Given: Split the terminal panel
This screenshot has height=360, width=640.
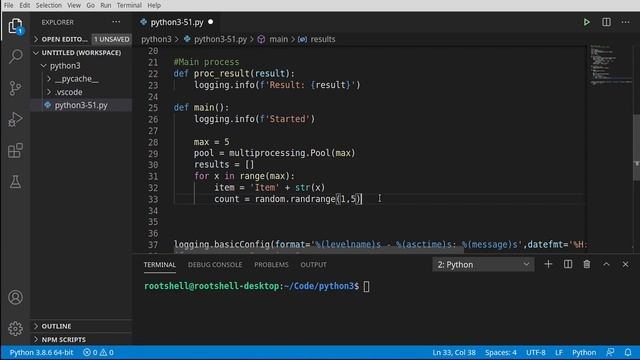Looking at the screenshot, I should click(x=568, y=264).
